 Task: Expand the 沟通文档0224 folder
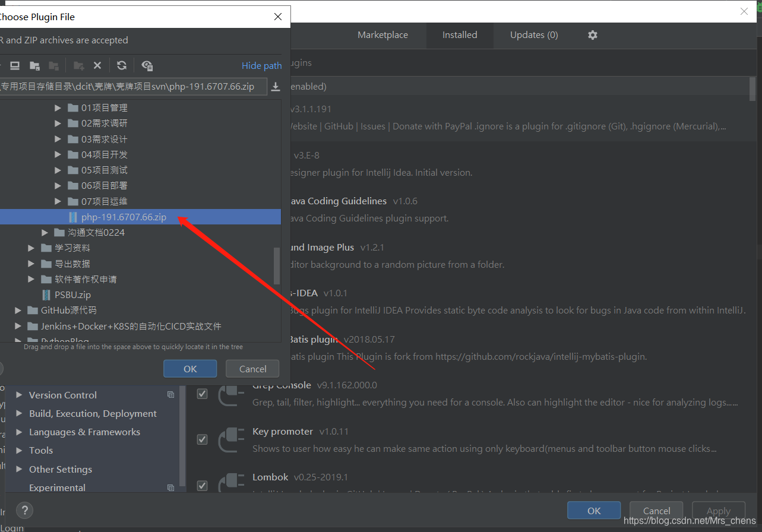(x=45, y=232)
